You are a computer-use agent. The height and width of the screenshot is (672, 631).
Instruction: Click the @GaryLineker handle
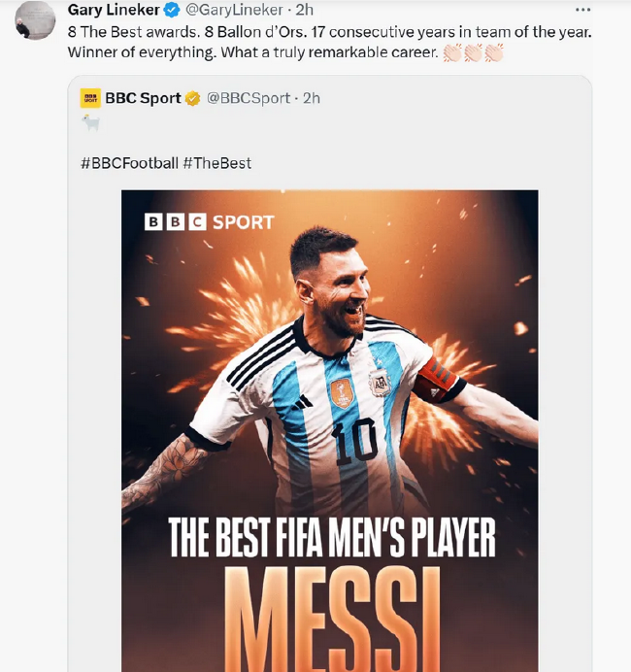click(233, 10)
